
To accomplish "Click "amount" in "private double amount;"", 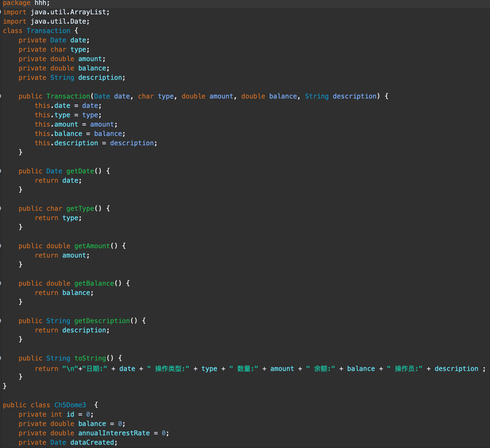I will coord(90,59).
